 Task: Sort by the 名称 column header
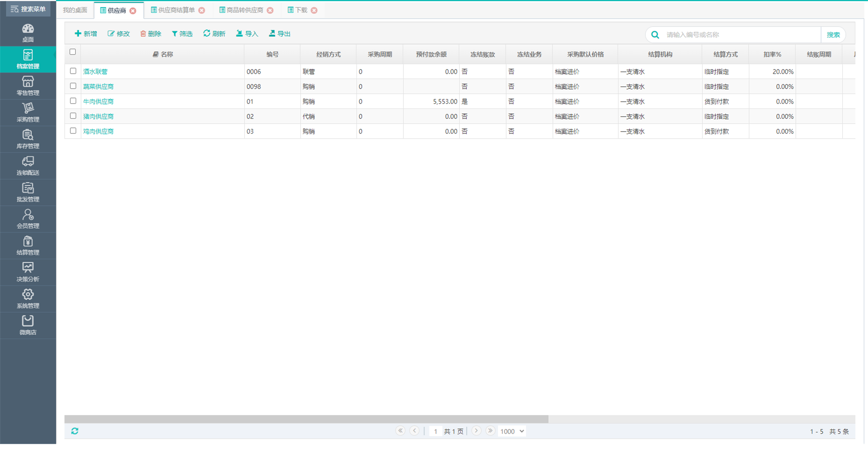tap(163, 54)
